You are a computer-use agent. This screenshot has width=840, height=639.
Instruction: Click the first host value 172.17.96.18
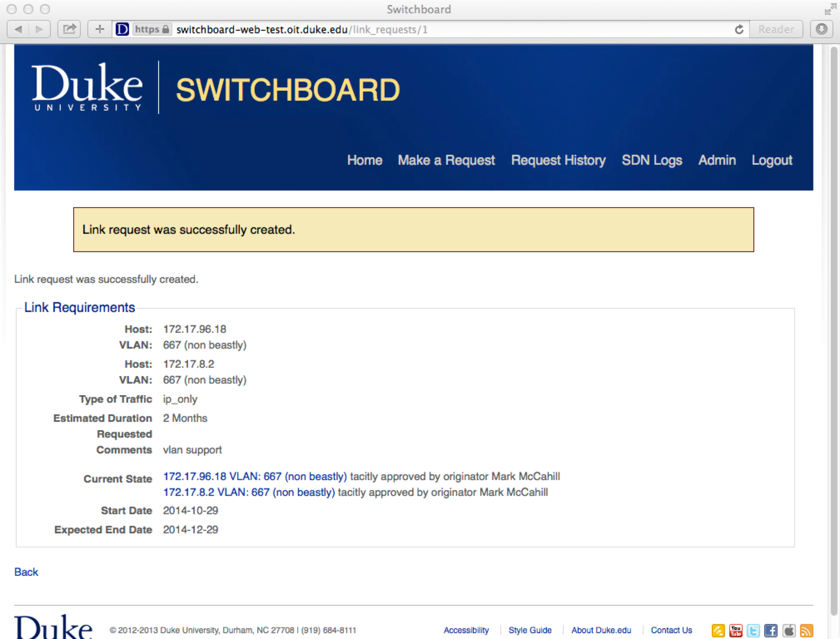pyautogui.click(x=194, y=329)
